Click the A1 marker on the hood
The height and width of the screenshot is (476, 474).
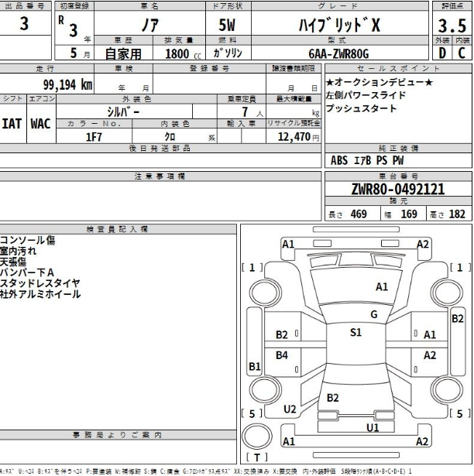coord(382,286)
